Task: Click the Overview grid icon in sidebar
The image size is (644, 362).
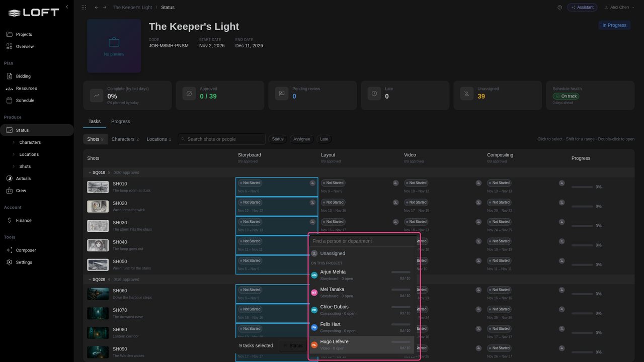Action: tap(9, 46)
